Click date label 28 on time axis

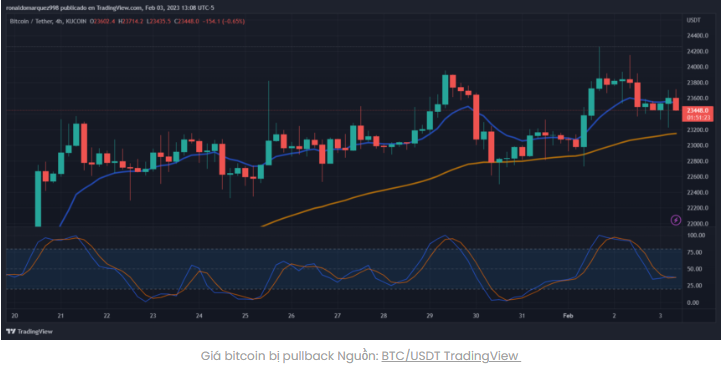pos(383,316)
